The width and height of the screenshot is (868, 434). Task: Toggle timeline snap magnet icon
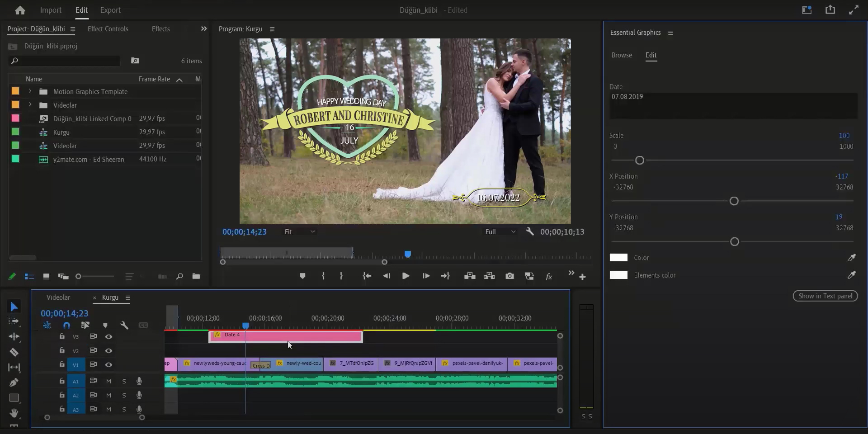(x=66, y=325)
